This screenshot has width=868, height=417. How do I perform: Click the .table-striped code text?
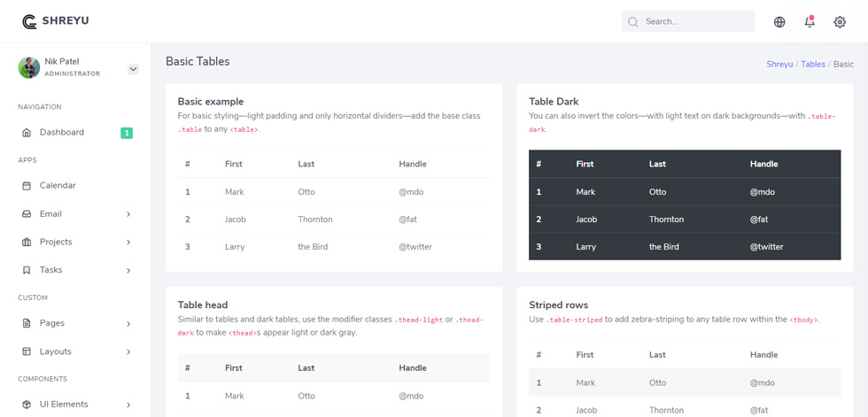574,320
